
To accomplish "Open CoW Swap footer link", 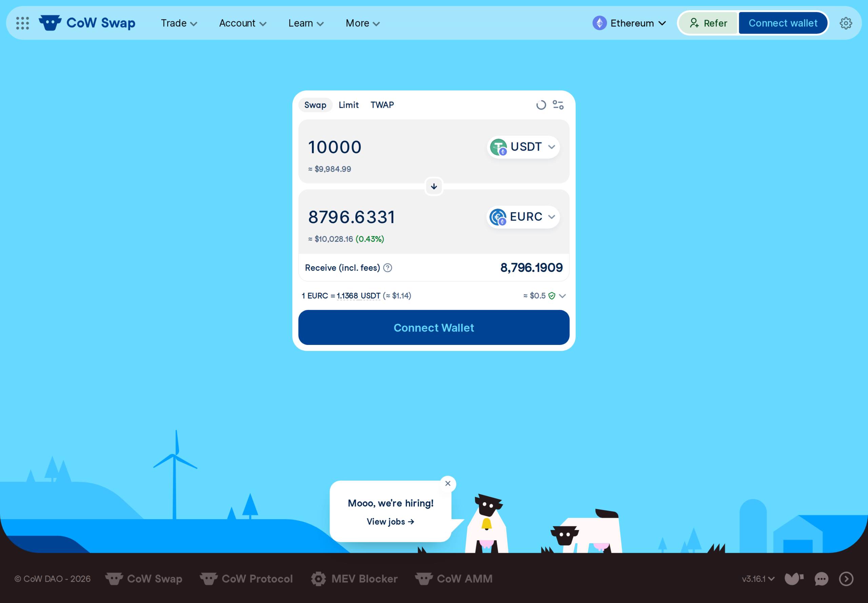I will (144, 579).
